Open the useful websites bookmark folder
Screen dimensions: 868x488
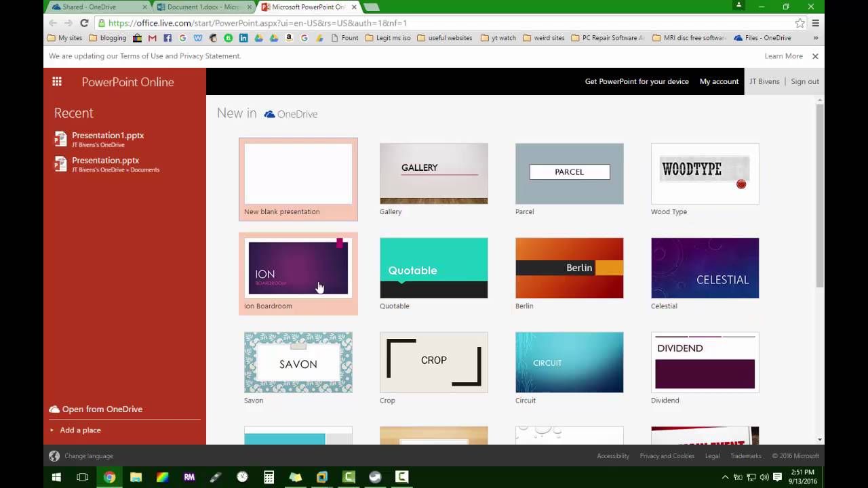tap(445, 38)
